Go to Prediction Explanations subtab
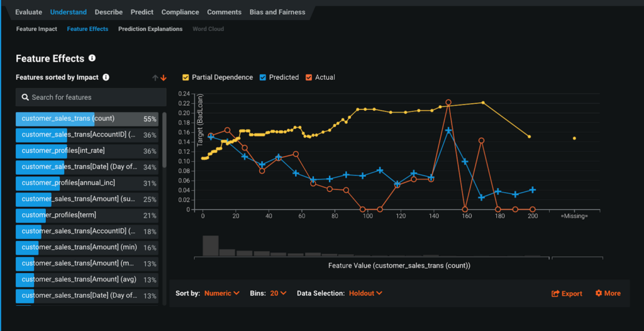The width and height of the screenshot is (644, 331). [x=150, y=29]
